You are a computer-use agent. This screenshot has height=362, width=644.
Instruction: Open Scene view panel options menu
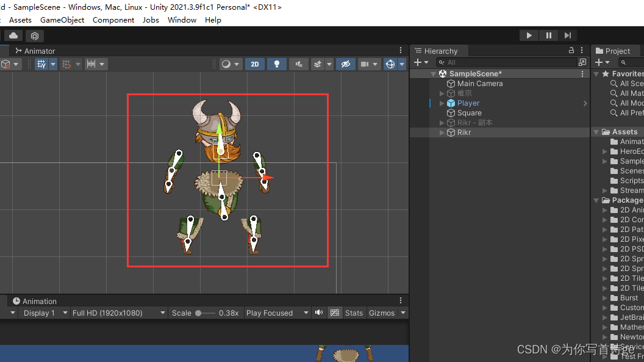point(401,50)
